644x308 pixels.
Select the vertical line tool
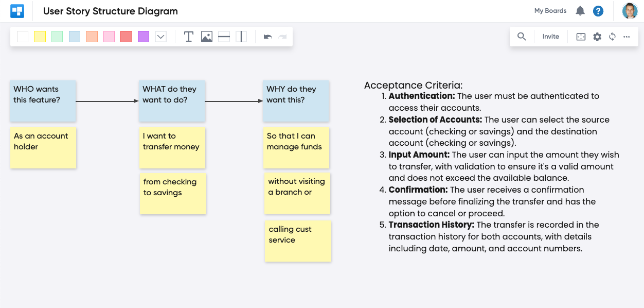click(x=241, y=37)
